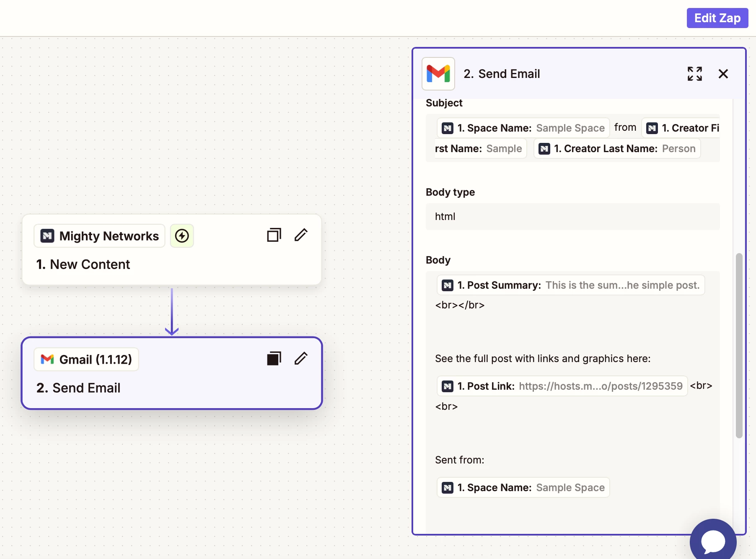
Task: Click the Post Summary pill in Body
Action: pos(571,285)
